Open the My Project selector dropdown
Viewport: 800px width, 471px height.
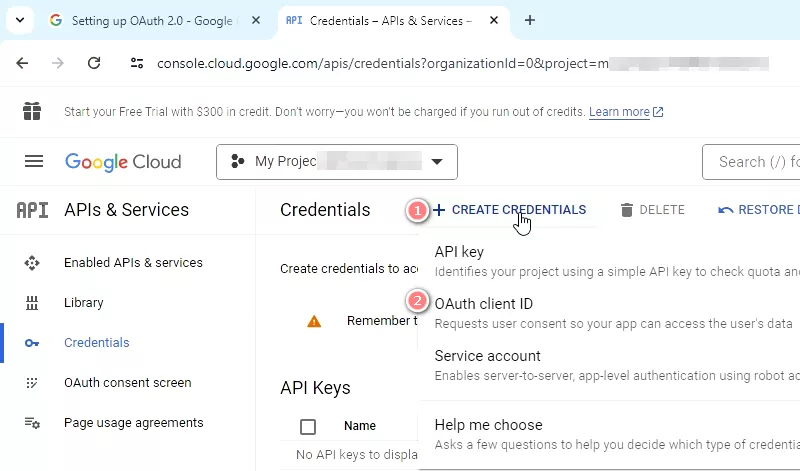click(x=337, y=162)
